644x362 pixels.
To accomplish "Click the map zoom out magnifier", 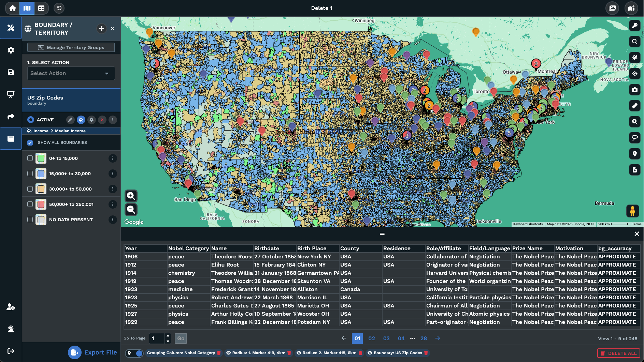I will click(131, 210).
